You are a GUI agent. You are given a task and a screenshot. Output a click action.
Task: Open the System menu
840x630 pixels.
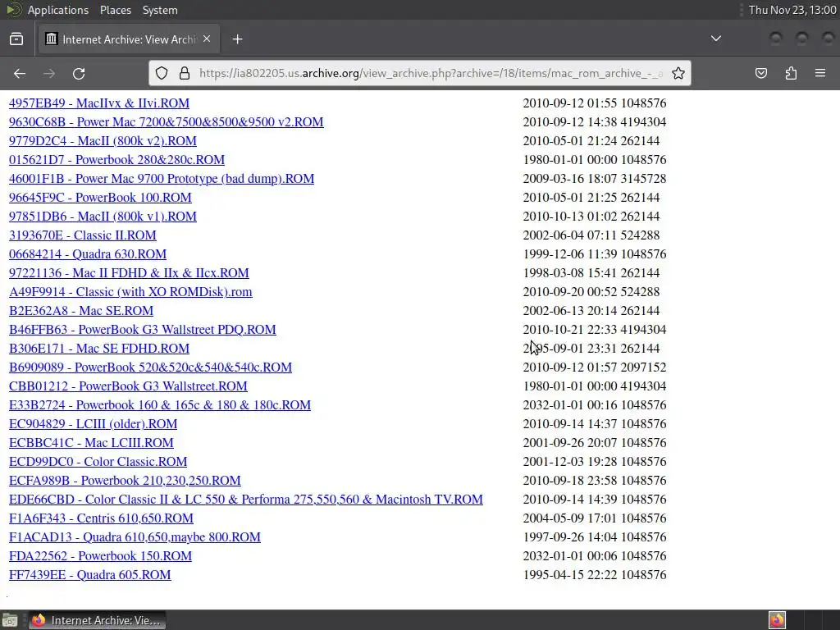click(x=160, y=10)
